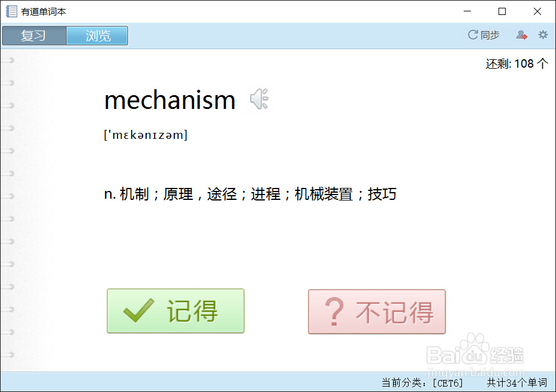Switch to the 浏览 browse tab
The height and width of the screenshot is (392, 556).
tap(98, 36)
